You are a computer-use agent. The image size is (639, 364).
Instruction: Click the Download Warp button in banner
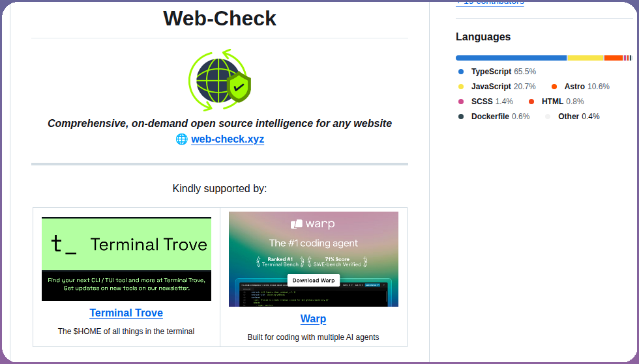point(314,280)
